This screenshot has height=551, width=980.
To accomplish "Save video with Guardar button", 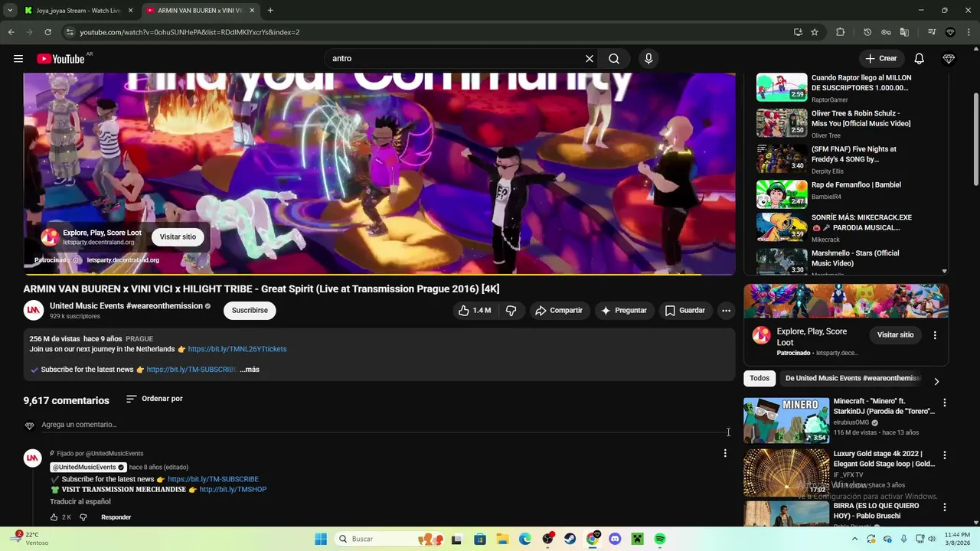I will tap(684, 311).
